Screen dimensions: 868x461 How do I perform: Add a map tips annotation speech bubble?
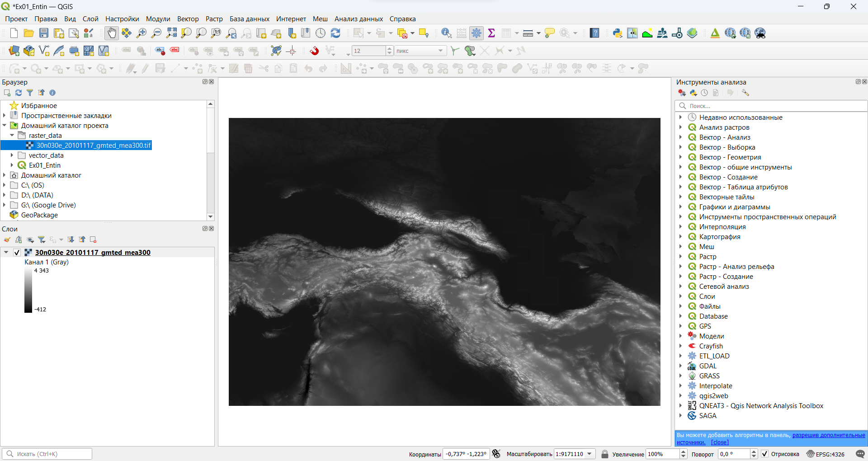click(x=550, y=33)
